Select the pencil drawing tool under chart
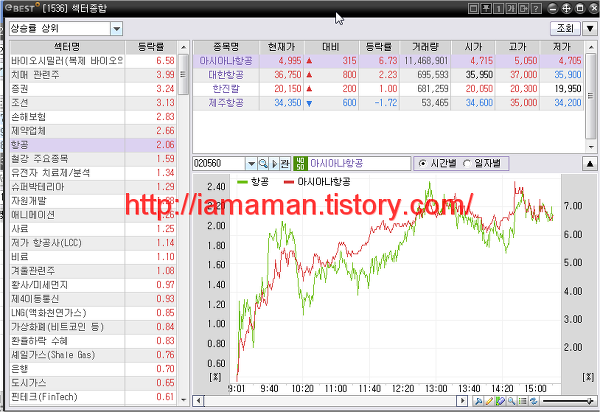 tap(489, 401)
